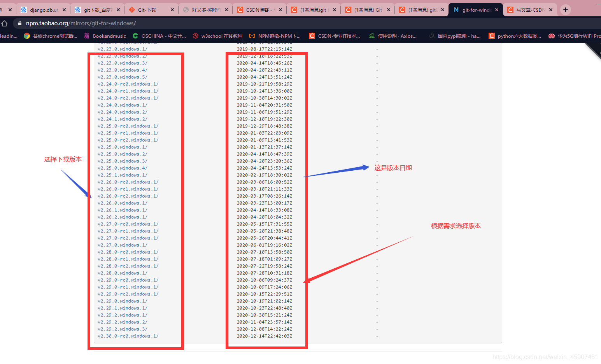Screen dimensions: 601x364
Task: Click the home button in browser toolbar
Action: pos(4,23)
